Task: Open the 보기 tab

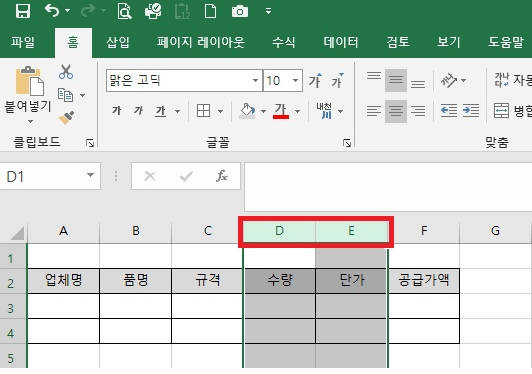Action: 449,42
